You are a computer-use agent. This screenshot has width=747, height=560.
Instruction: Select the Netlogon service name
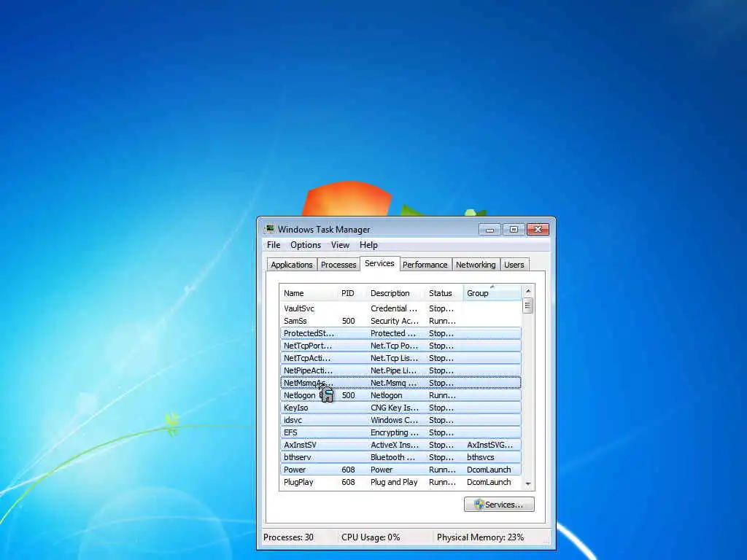299,395
